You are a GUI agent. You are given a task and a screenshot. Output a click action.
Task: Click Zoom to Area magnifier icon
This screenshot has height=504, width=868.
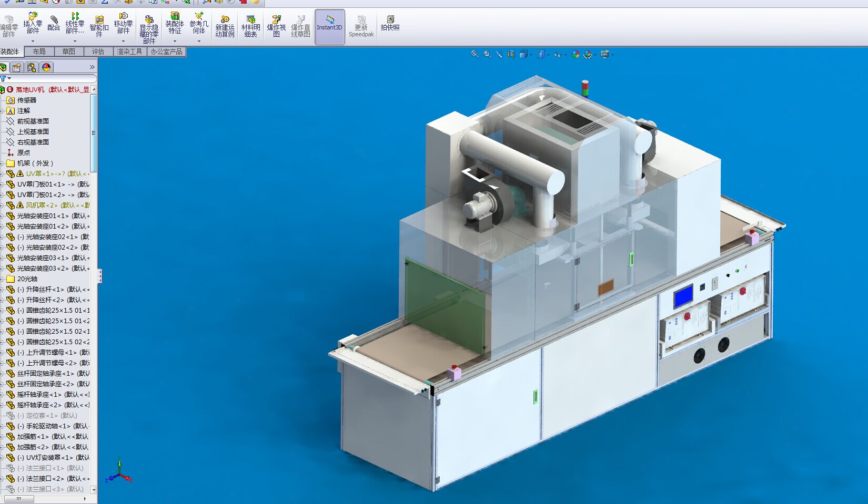pyautogui.click(x=487, y=54)
